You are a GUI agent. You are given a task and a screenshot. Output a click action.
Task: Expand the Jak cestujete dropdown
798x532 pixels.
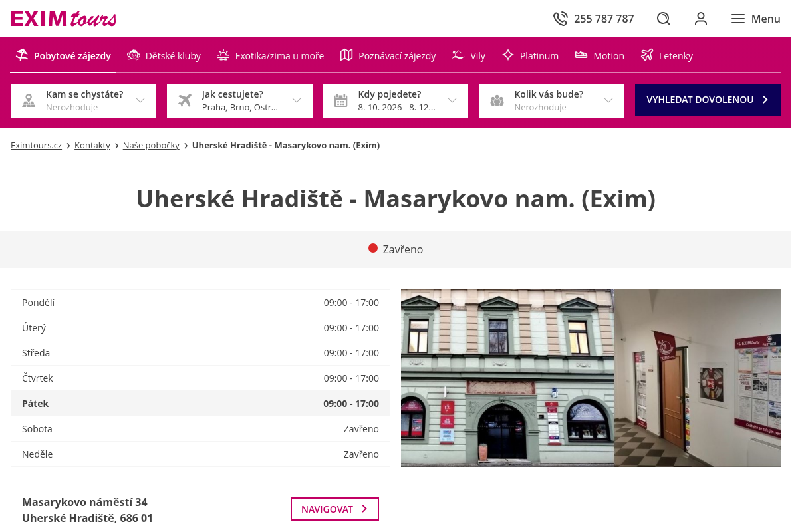coord(239,100)
